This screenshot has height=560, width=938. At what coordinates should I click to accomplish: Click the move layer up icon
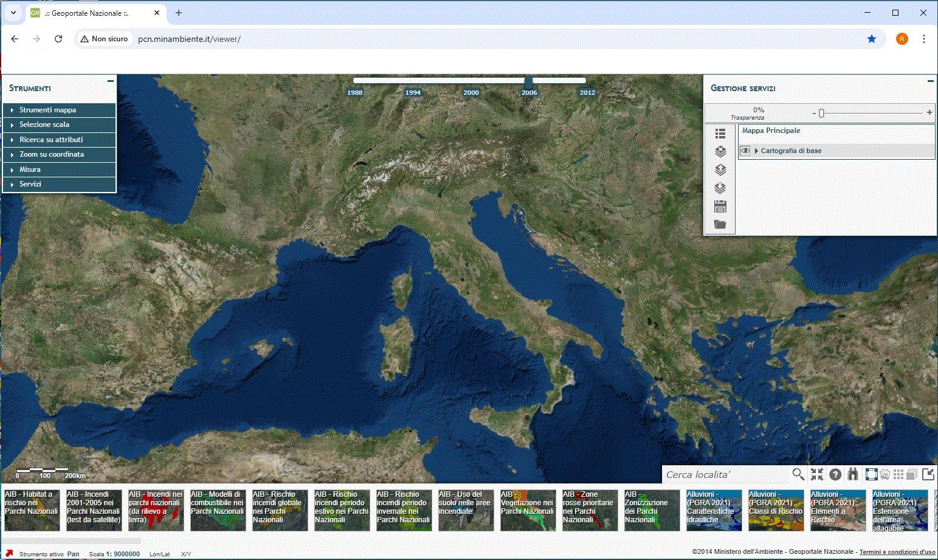click(x=720, y=170)
